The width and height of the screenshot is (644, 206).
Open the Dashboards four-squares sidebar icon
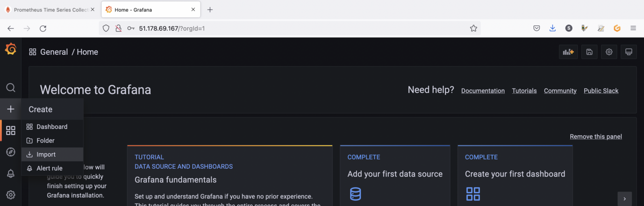pyautogui.click(x=11, y=130)
